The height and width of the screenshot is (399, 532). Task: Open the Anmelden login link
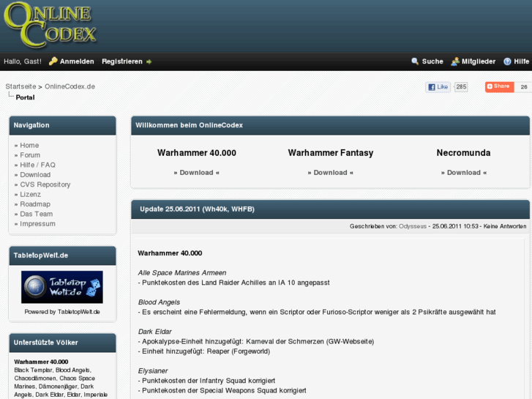point(77,61)
